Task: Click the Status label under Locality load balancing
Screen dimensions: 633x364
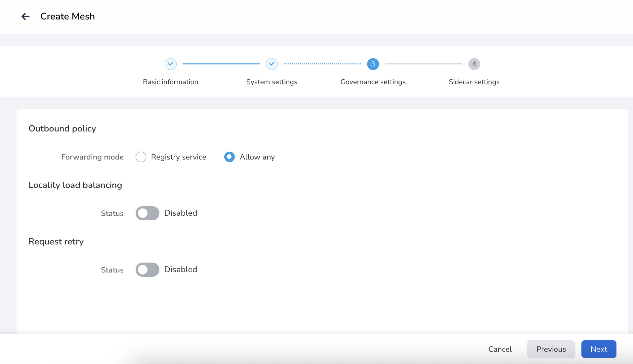Action: pos(112,213)
